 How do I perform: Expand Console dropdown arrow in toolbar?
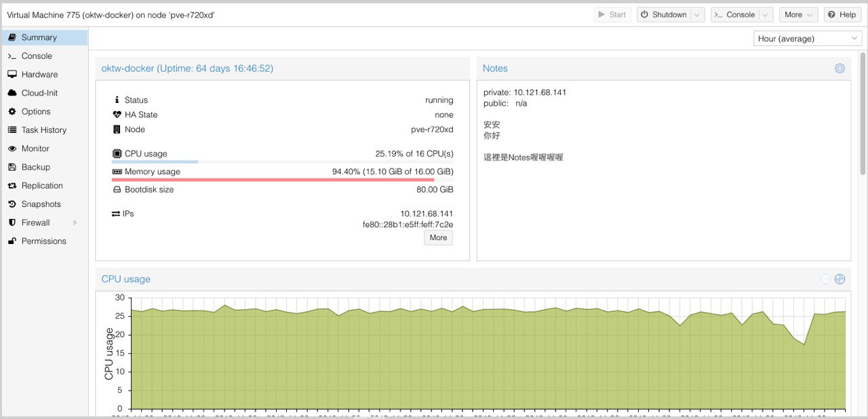click(x=766, y=15)
